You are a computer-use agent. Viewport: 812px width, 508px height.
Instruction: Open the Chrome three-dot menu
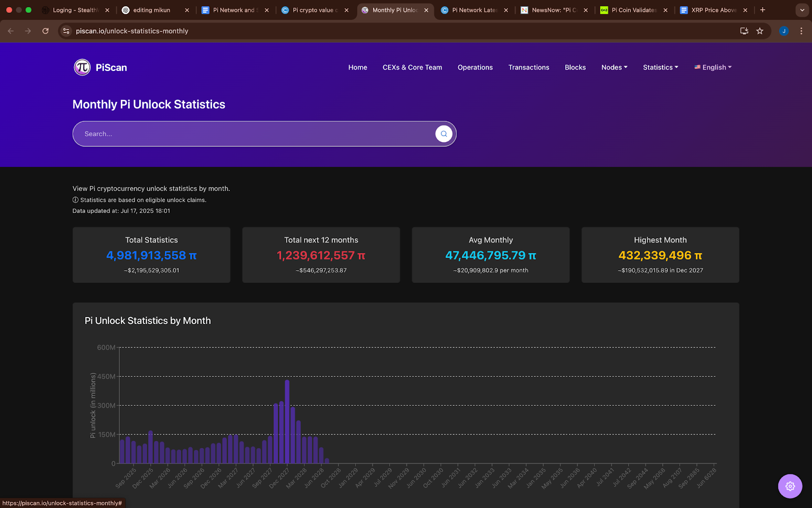pos(801,31)
